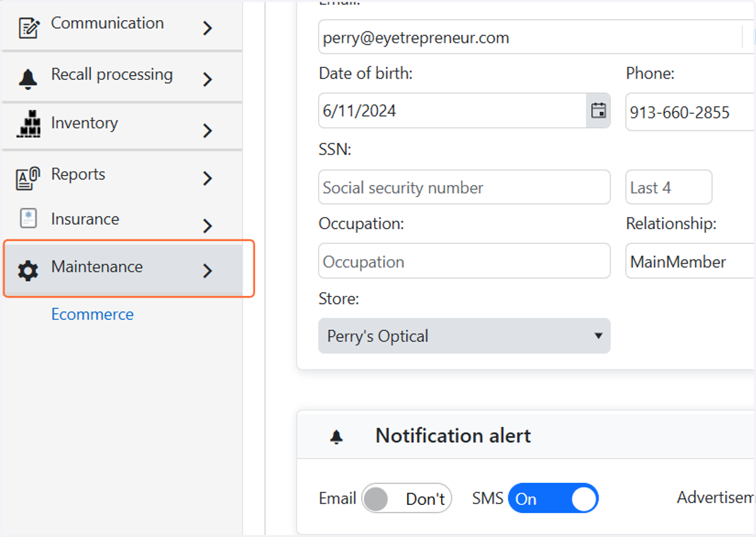This screenshot has width=756, height=537.
Task: Click the Communication notepad icon
Action: (x=28, y=28)
